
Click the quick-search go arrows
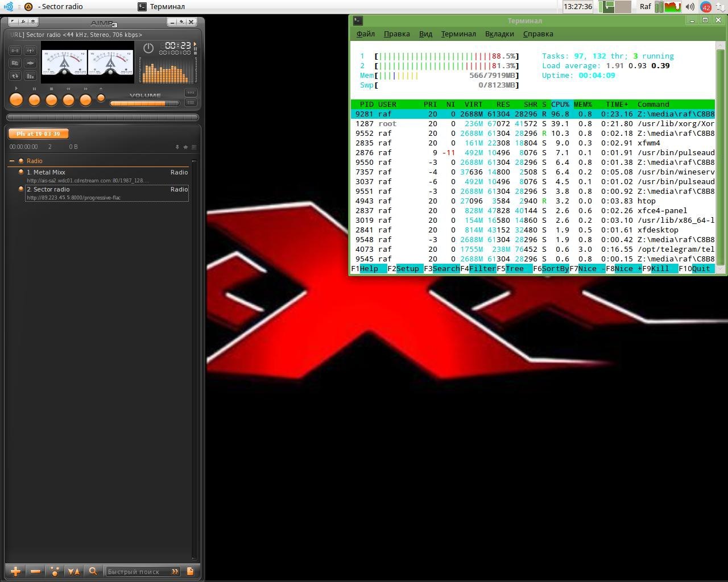pyautogui.click(x=175, y=572)
